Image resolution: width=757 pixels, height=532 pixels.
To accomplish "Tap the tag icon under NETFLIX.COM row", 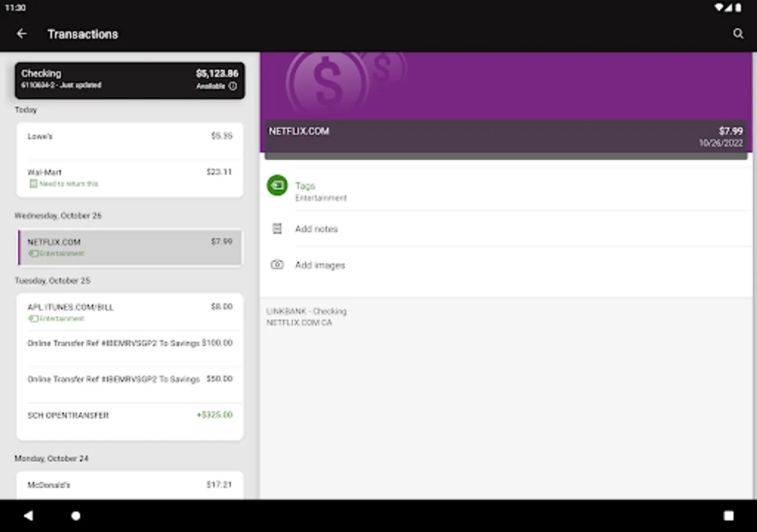I will pyautogui.click(x=33, y=254).
